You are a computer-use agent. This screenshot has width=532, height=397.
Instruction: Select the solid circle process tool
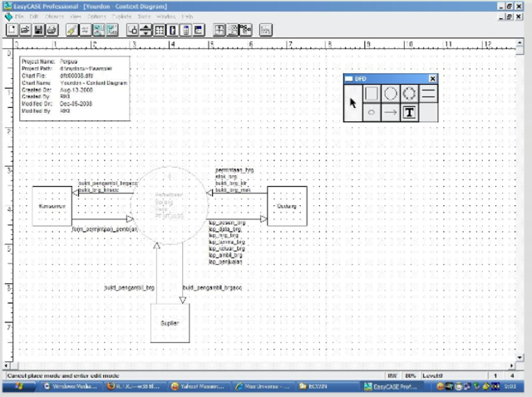tap(390, 93)
